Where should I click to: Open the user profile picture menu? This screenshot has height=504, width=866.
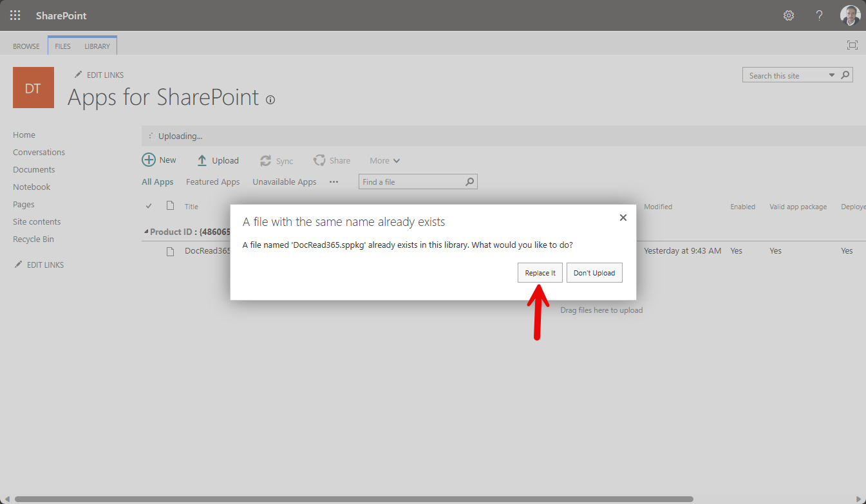(850, 15)
